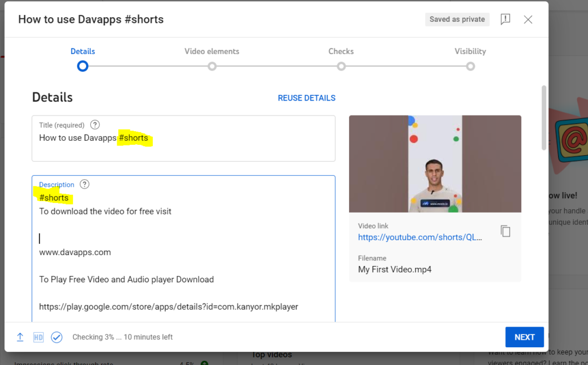Click the Details step circle marker
Screen dimensions: 588x365
[x=83, y=67]
